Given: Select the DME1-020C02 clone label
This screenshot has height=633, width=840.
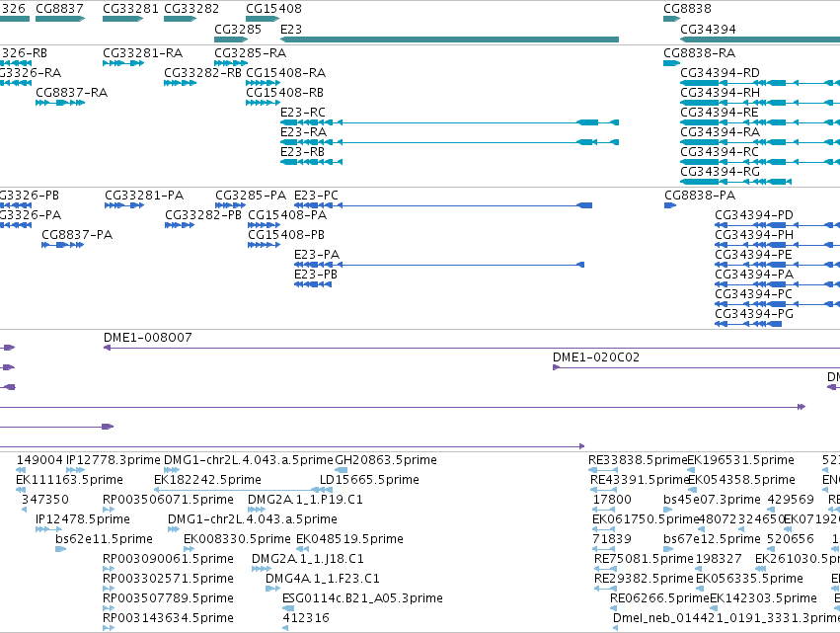Looking at the screenshot, I should coord(596,357).
